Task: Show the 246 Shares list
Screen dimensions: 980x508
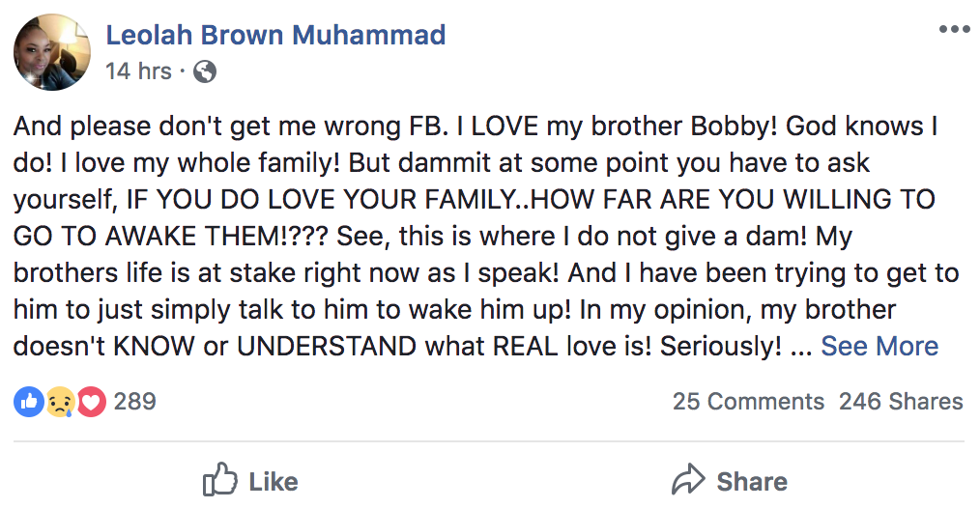Action: tap(901, 402)
